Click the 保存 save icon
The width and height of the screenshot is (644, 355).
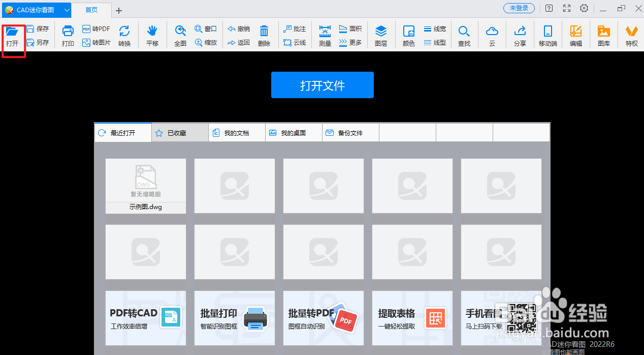(x=30, y=29)
